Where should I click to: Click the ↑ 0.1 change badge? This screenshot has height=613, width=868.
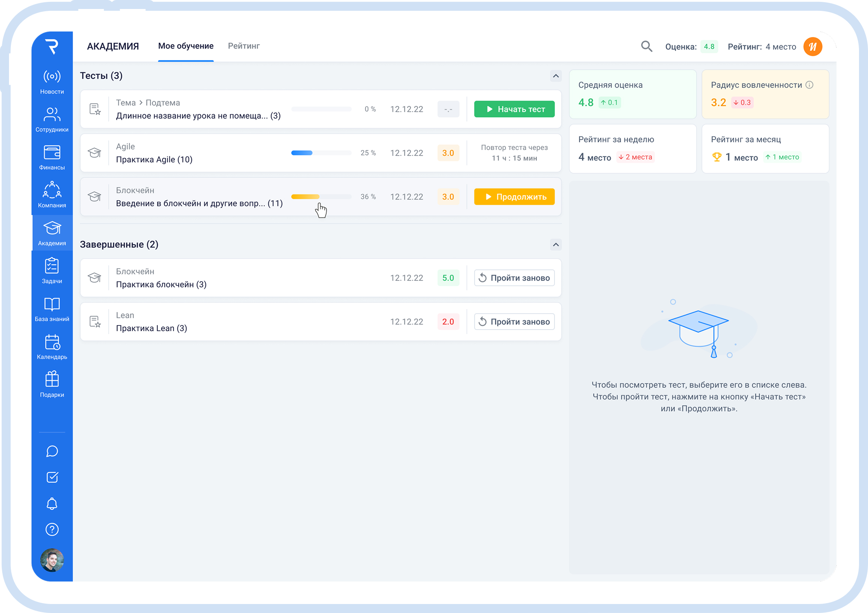(x=609, y=102)
